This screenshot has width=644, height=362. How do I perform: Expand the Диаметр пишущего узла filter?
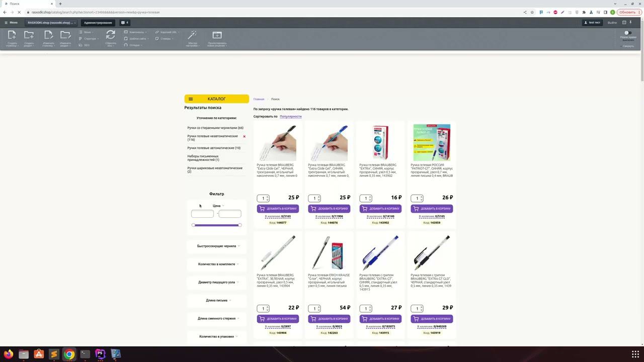(218, 282)
